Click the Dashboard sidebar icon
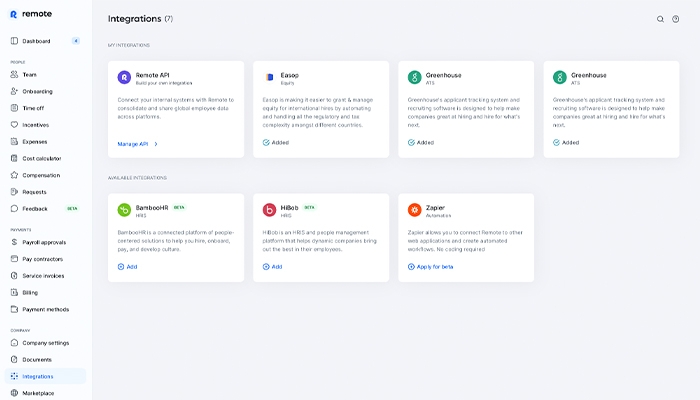This screenshot has height=400, width=700. [x=14, y=41]
